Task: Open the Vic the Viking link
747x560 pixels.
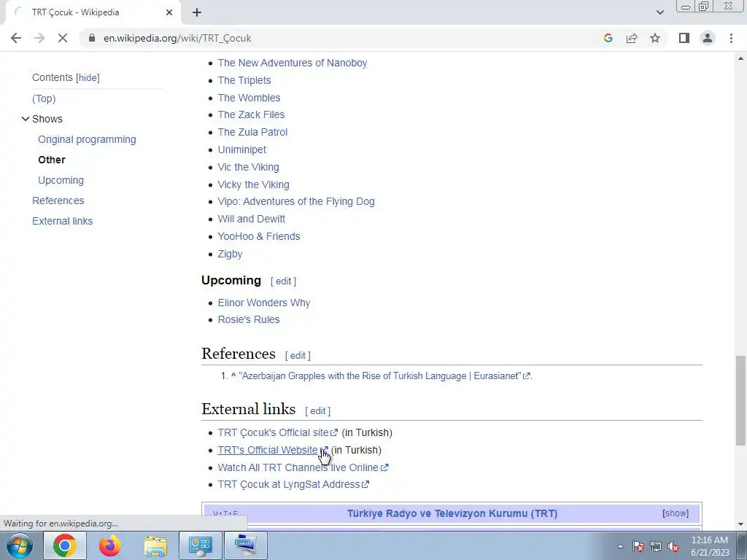Action: point(248,167)
